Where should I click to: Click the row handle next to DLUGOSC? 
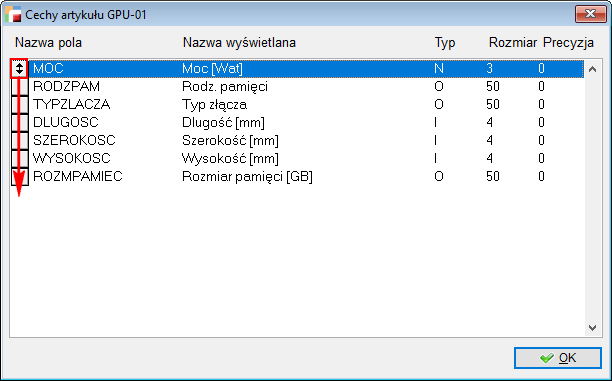(20, 123)
